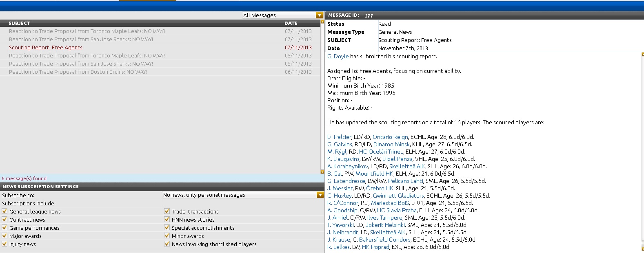
Task: Disable the Trade transactions checkbox
Action: (x=167, y=211)
